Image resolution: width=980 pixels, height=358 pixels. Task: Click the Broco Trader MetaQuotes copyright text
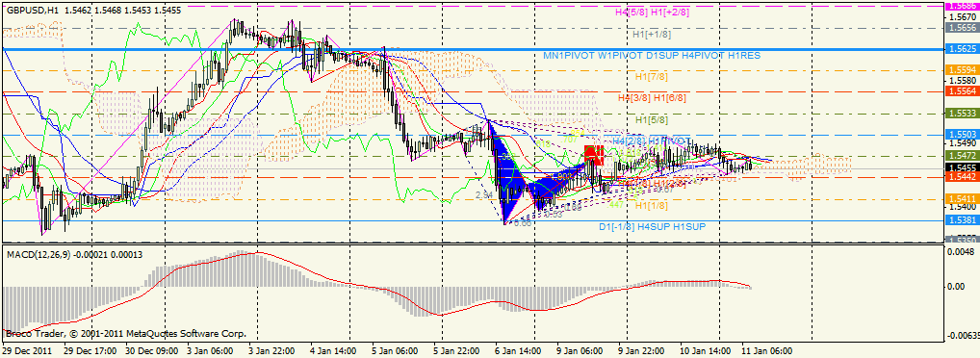tap(125, 334)
